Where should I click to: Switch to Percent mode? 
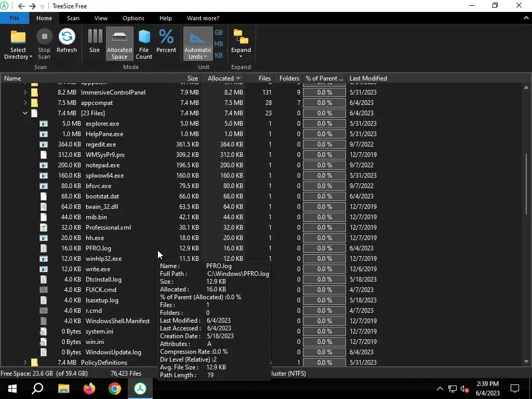[166, 42]
